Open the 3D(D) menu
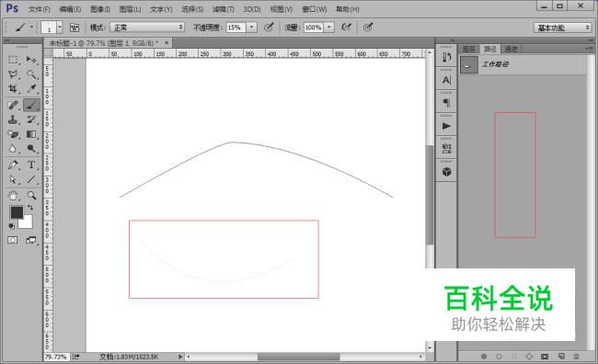Viewport: 598px width, 364px height. click(252, 9)
